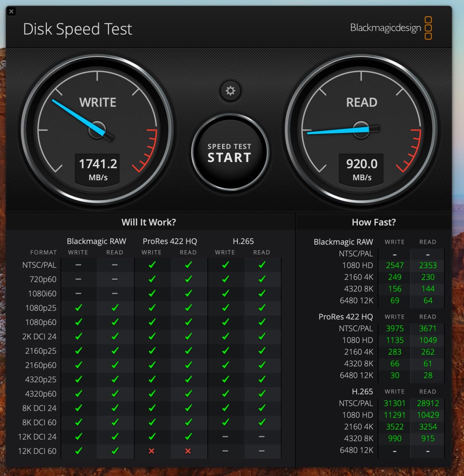Click Blackmagic RAW read checkmark for 12K DCI 24
Image resolution: width=464 pixels, height=476 pixels.
pos(115,436)
